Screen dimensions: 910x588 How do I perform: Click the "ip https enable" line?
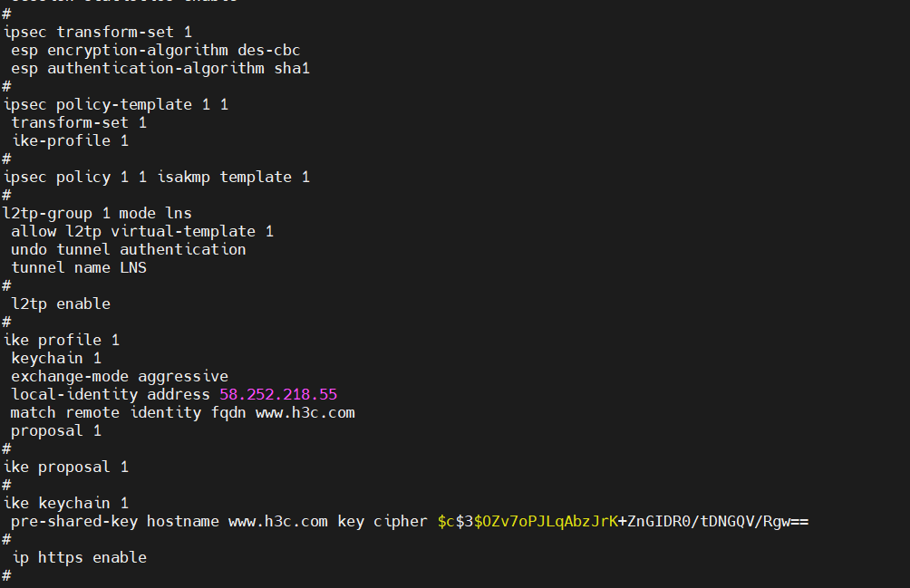(79, 557)
